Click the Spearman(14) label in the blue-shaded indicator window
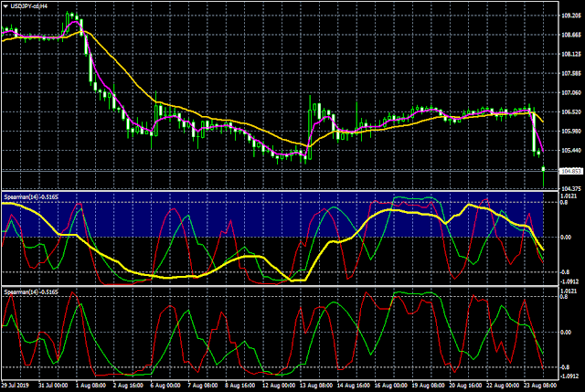585x392 pixels. (31, 196)
